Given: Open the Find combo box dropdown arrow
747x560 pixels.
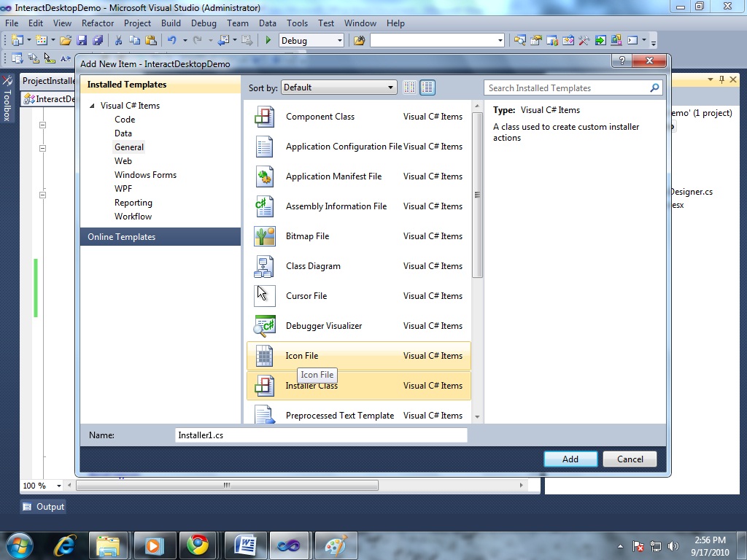Looking at the screenshot, I should pyautogui.click(x=500, y=41).
